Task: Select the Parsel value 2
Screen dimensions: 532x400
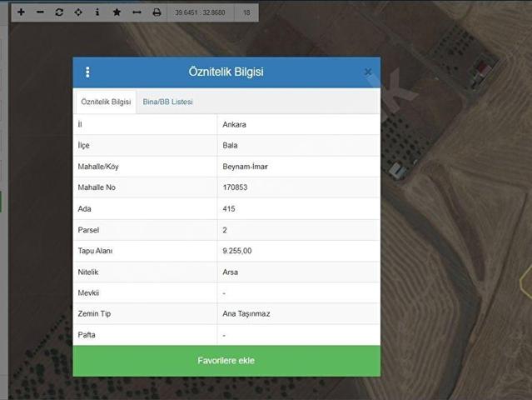Action: point(225,230)
